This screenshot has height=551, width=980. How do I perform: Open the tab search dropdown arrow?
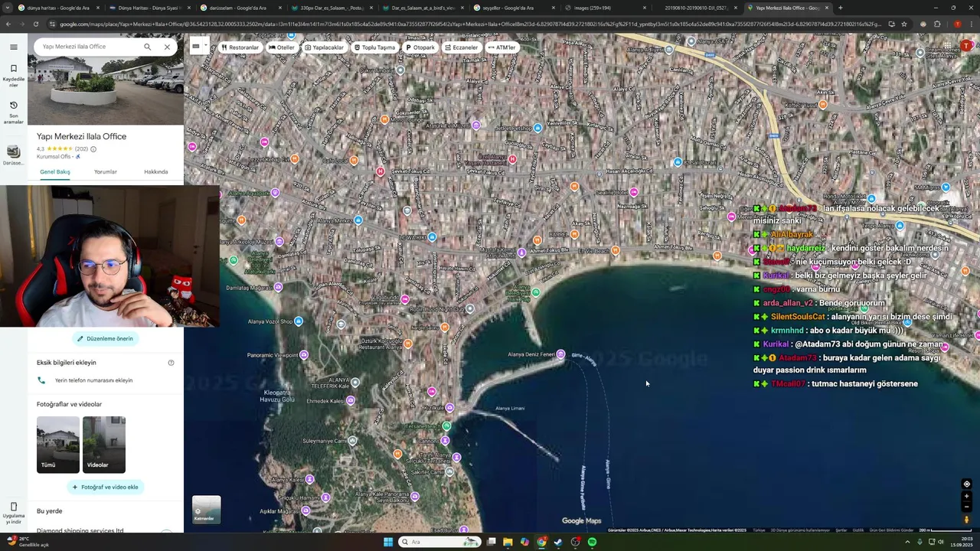(8, 8)
